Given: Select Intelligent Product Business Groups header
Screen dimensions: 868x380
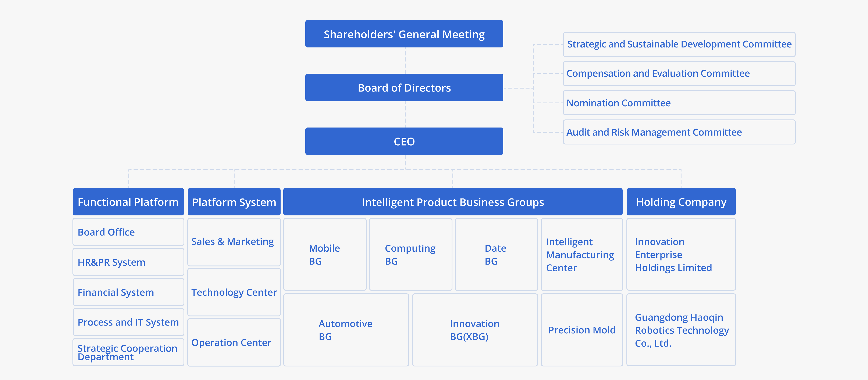Looking at the screenshot, I should pos(452,202).
